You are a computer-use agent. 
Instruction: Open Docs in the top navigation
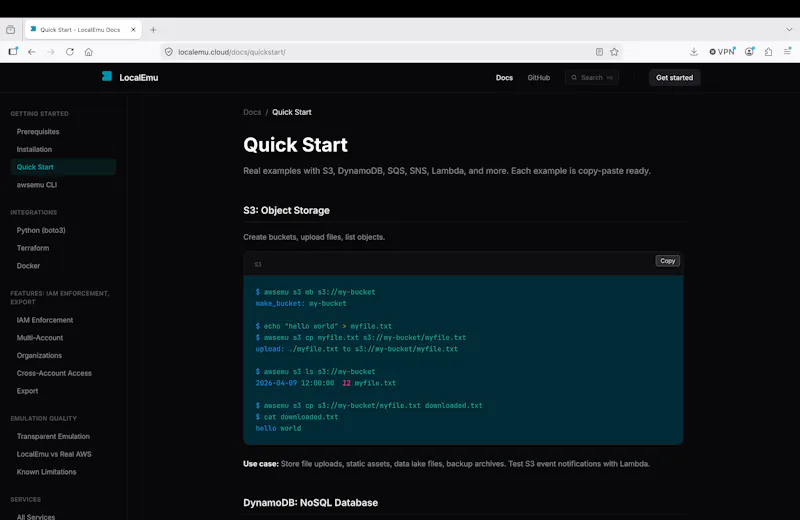coord(504,78)
